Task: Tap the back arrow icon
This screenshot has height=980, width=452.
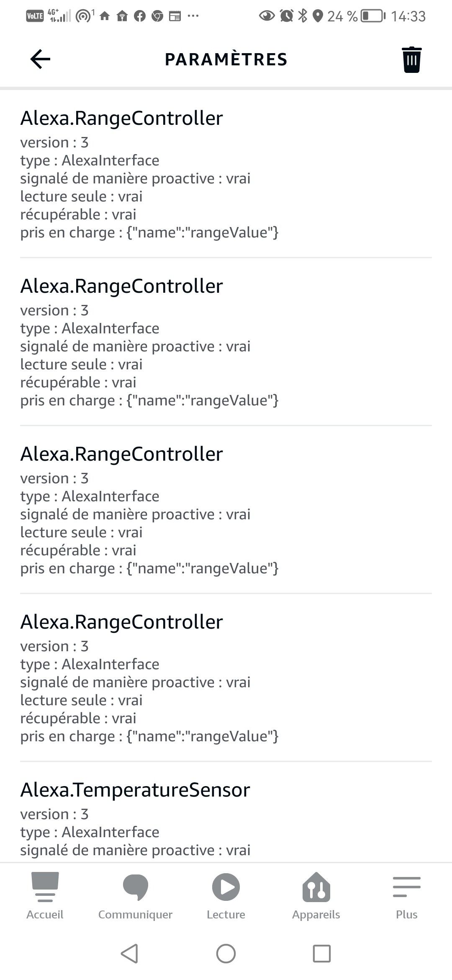Action: click(x=40, y=59)
